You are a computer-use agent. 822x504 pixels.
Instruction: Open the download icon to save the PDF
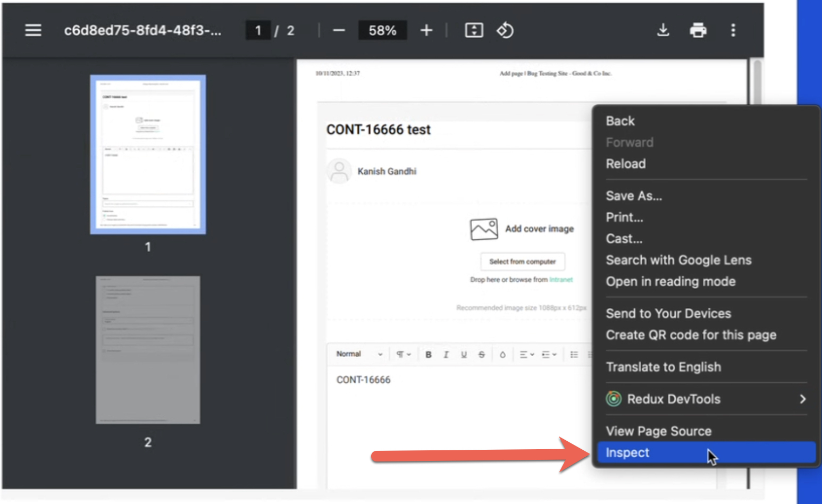click(663, 30)
